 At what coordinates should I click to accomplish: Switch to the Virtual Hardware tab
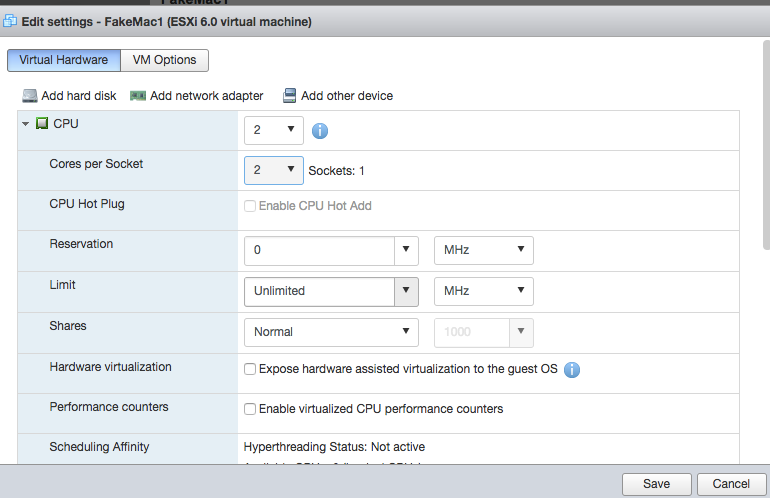(64, 60)
